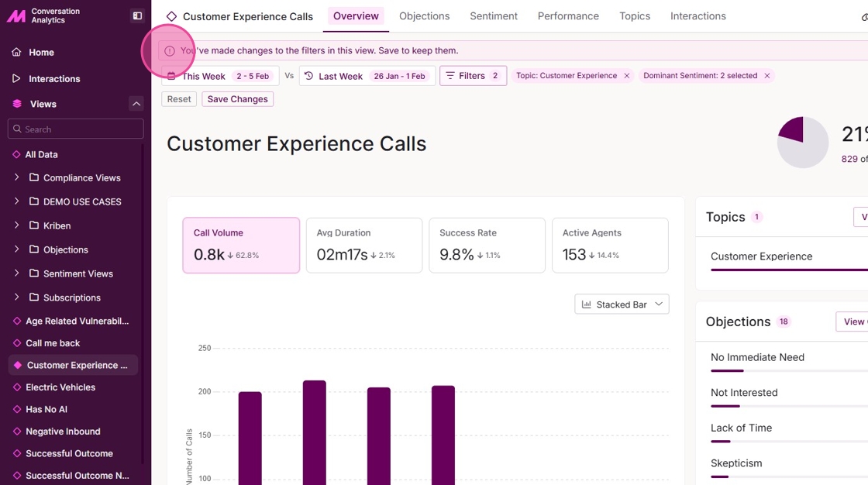Click the Save Changes button
Image resolution: width=868 pixels, height=485 pixels.
pos(237,99)
